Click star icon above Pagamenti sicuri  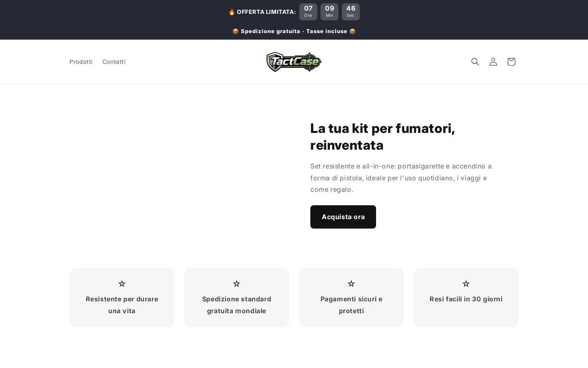(x=351, y=283)
